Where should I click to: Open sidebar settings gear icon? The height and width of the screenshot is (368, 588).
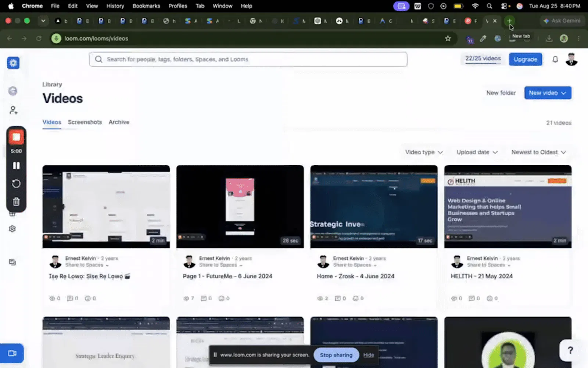pyautogui.click(x=12, y=229)
